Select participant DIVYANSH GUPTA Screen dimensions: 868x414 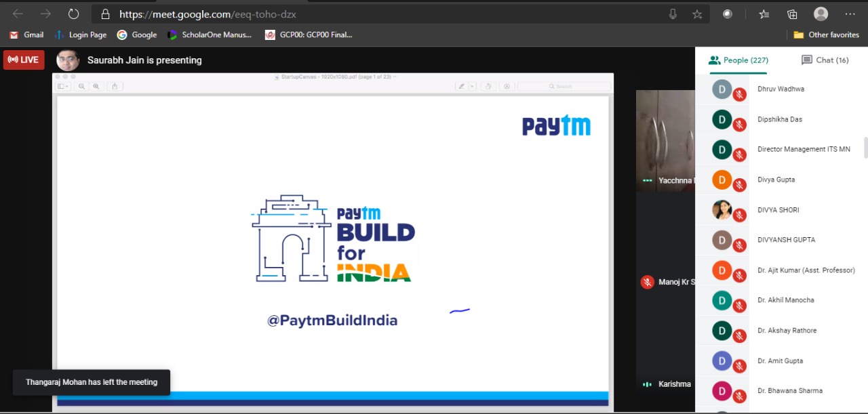(x=786, y=240)
